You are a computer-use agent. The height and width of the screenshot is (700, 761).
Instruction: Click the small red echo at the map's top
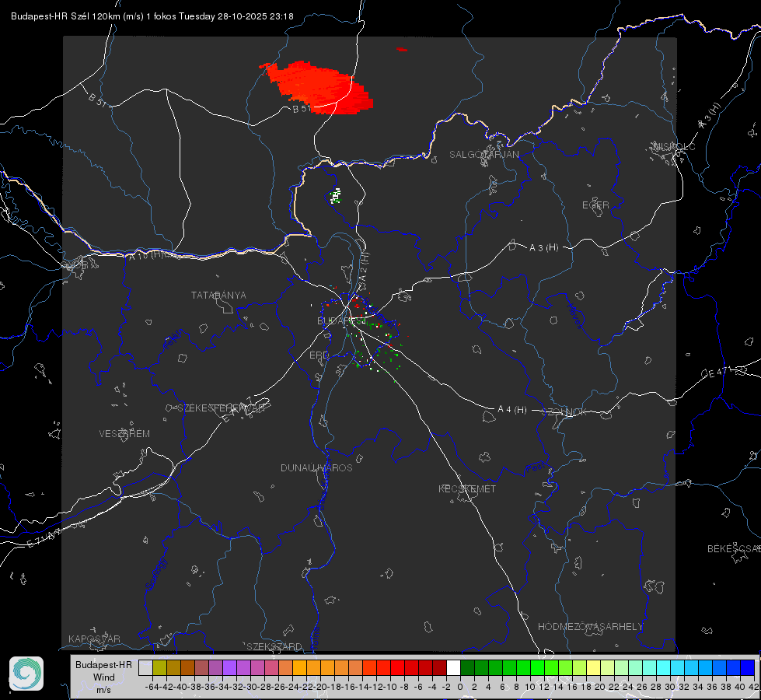[x=402, y=49]
